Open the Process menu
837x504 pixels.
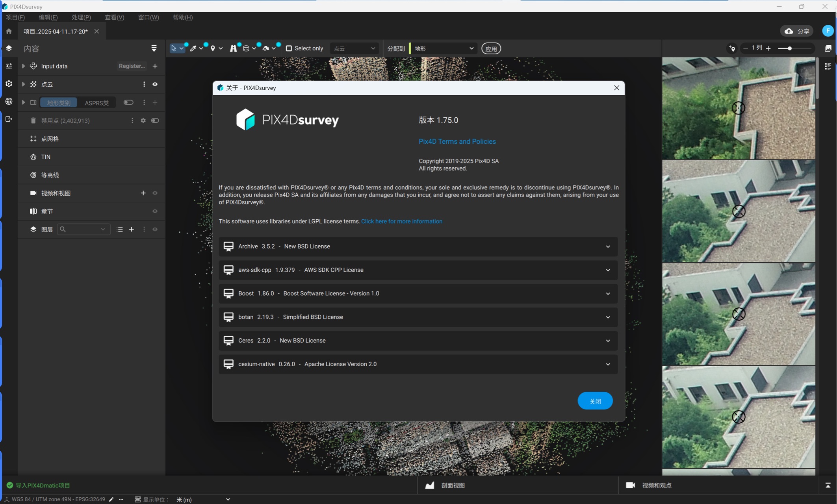pyautogui.click(x=81, y=17)
